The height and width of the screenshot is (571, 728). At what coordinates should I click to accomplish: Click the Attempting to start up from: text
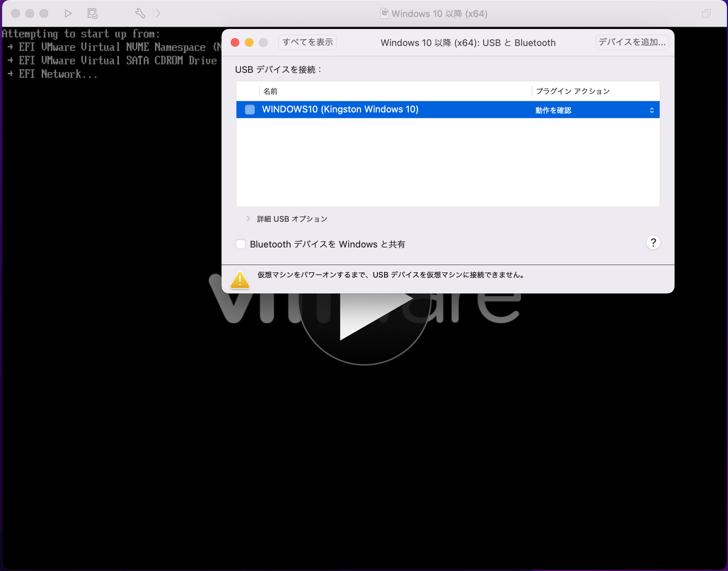(x=81, y=34)
